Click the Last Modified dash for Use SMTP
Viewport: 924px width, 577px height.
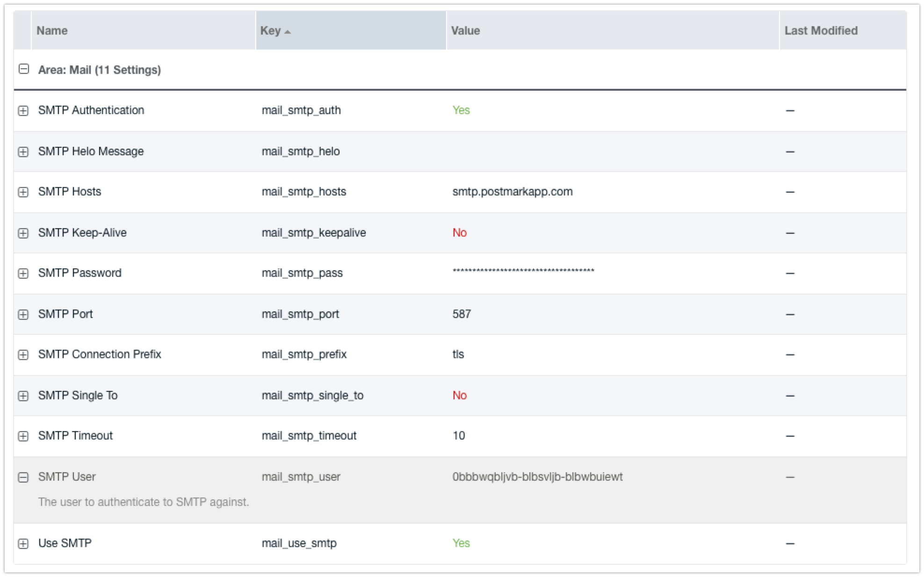[790, 543]
